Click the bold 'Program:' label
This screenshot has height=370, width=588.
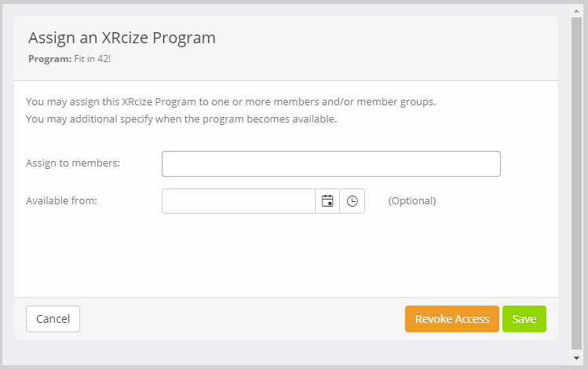click(x=50, y=59)
